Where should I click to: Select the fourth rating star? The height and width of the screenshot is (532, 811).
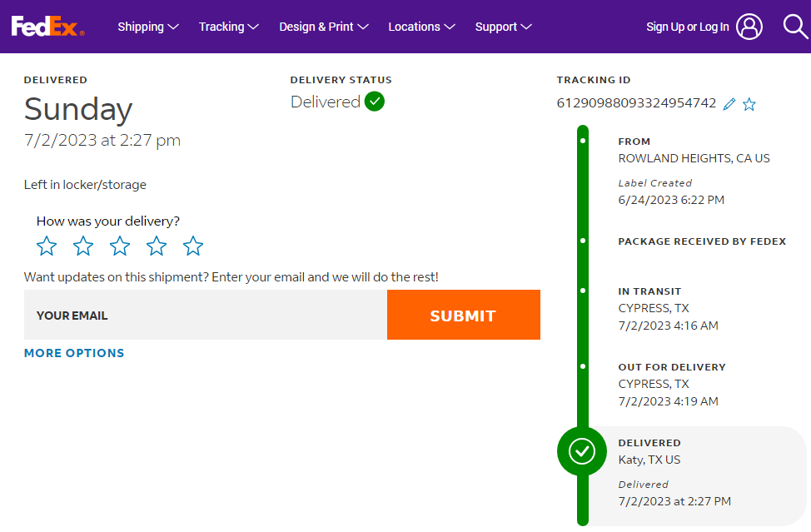point(157,246)
